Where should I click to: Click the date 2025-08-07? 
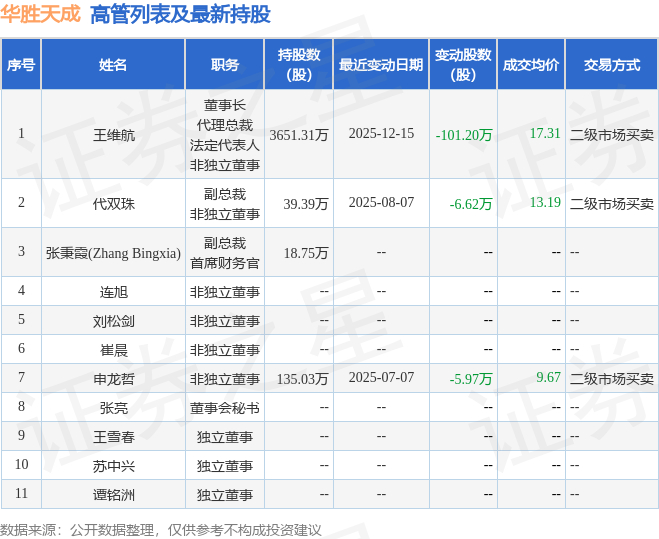(x=381, y=203)
